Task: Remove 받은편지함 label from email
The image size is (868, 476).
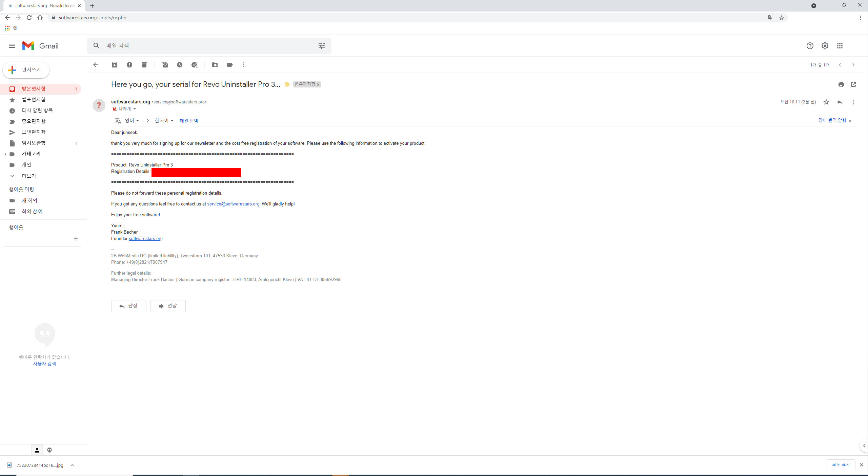Action: [318, 84]
